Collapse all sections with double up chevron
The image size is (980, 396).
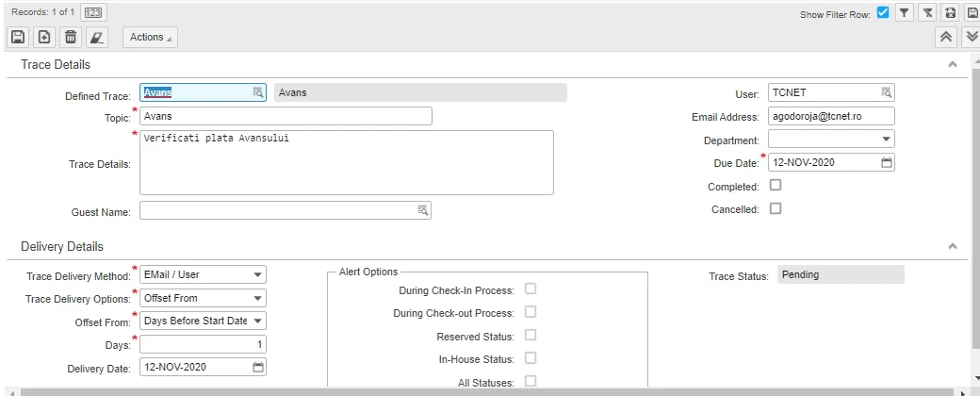(x=946, y=36)
